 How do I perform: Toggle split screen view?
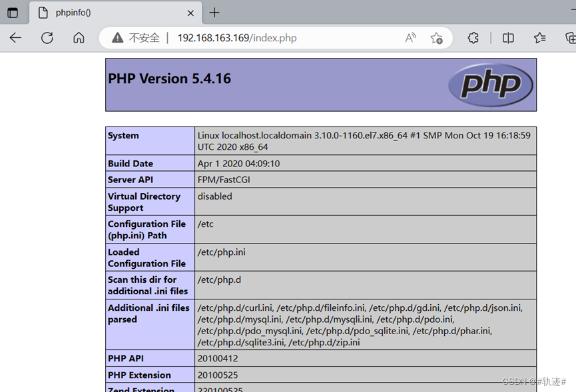coord(508,38)
